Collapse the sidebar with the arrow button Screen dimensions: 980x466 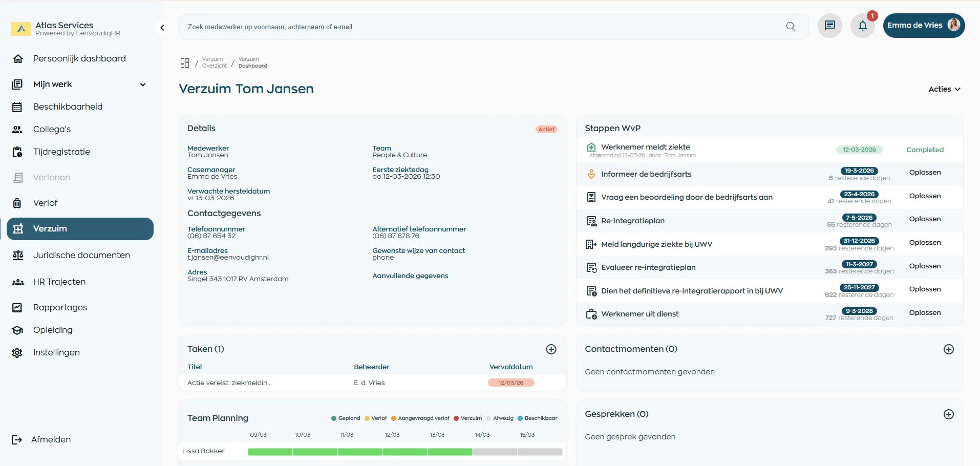(x=162, y=28)
